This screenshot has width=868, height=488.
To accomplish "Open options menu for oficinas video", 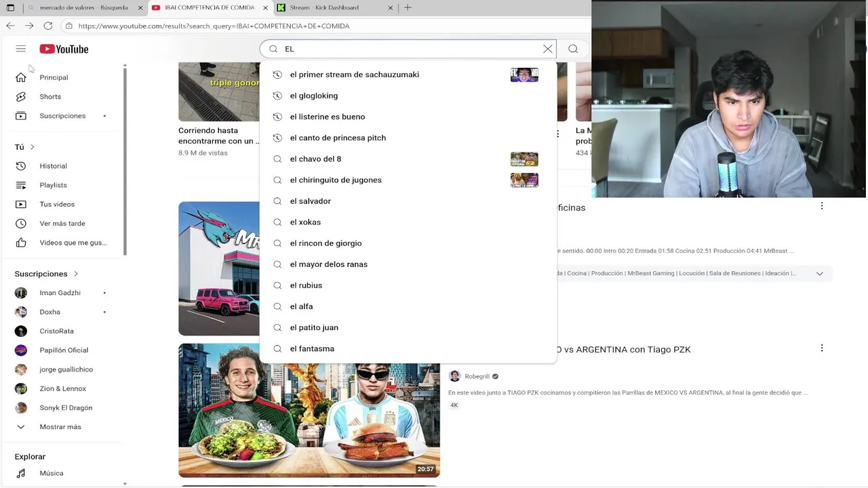I will [822, 205].
